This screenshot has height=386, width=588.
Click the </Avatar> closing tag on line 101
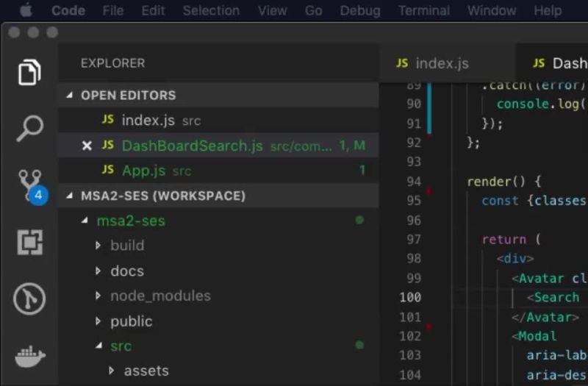point(545,317)
